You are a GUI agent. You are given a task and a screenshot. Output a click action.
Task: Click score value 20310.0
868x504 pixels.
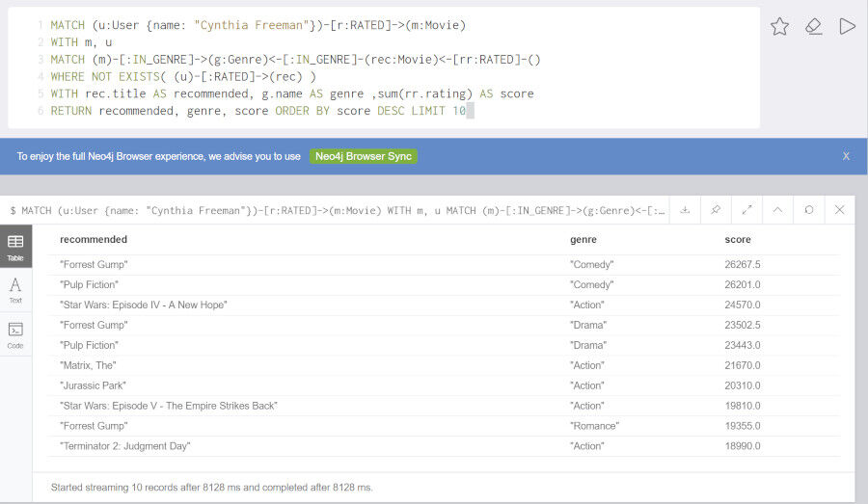(743, 385)
